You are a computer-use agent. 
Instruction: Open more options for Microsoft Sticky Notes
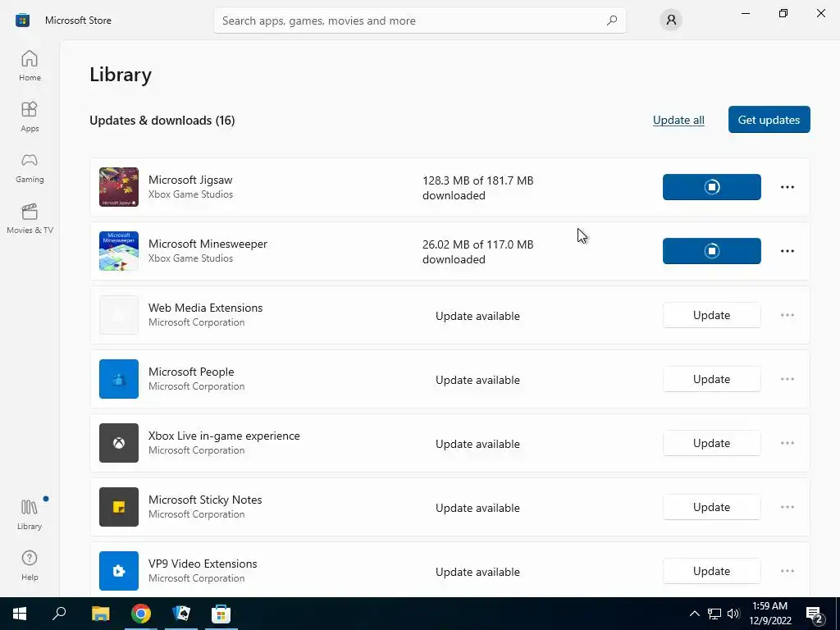pos(787,507)
